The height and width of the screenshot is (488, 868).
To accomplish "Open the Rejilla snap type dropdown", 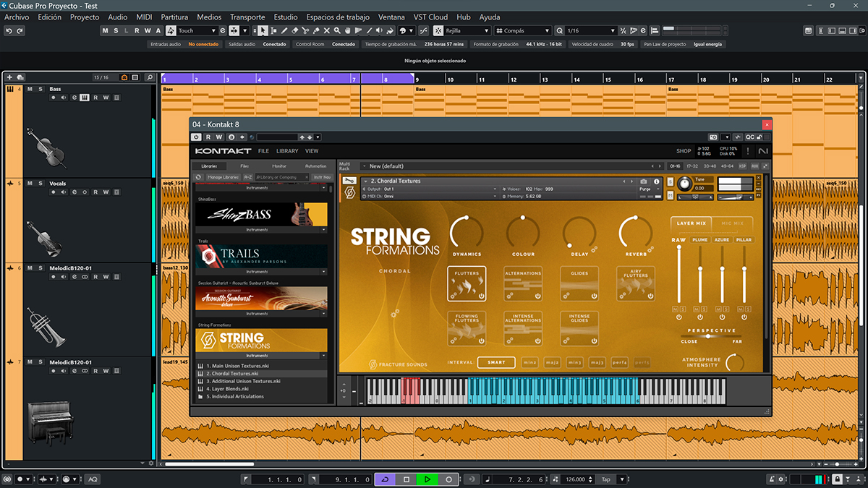I will 467,30.
